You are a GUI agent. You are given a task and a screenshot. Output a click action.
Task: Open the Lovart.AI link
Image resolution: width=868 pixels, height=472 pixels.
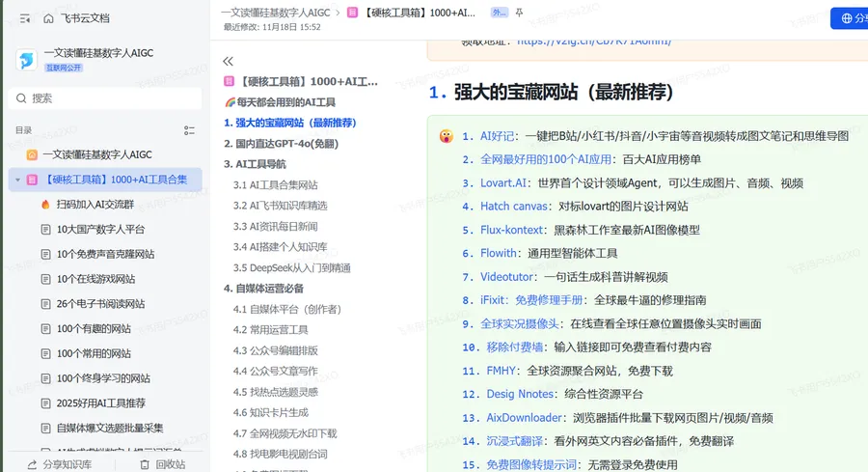point(503,183)
